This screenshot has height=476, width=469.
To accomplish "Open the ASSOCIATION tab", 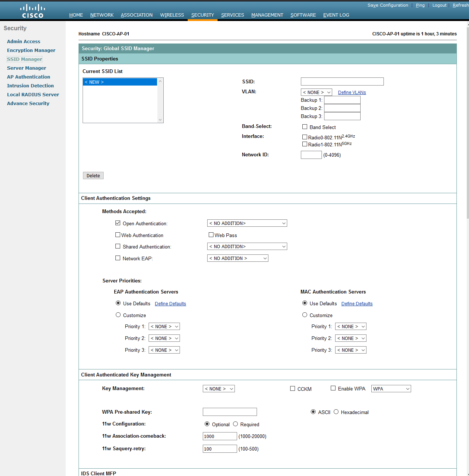I will (136, 15).
